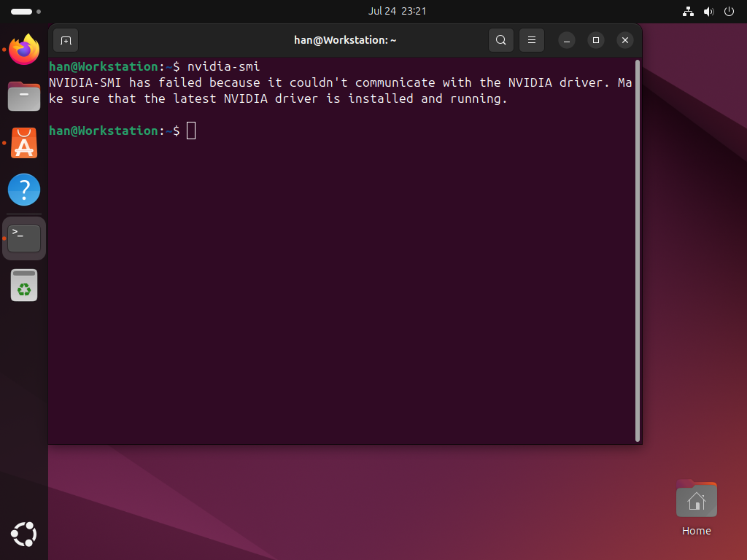Launch Firefox from the dock

pyautogui.click(x=24, y=50)
